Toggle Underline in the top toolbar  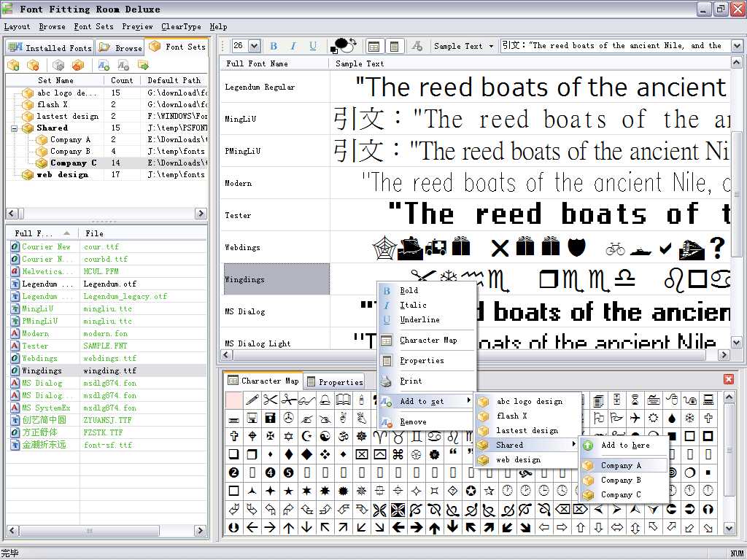coord(312,46)
